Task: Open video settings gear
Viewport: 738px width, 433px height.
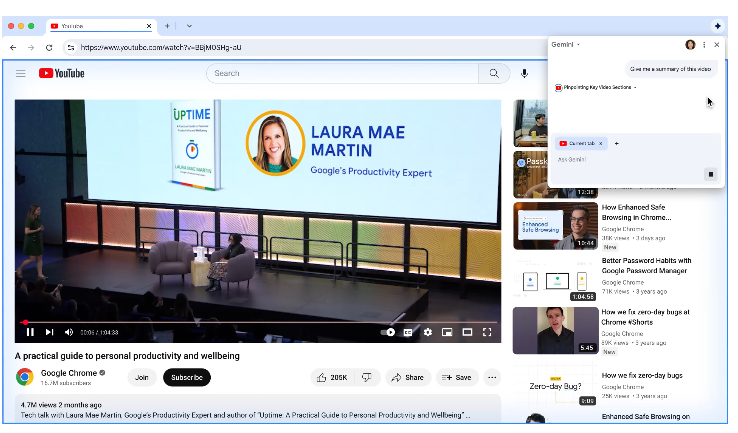Action: (x=427, y=332)
